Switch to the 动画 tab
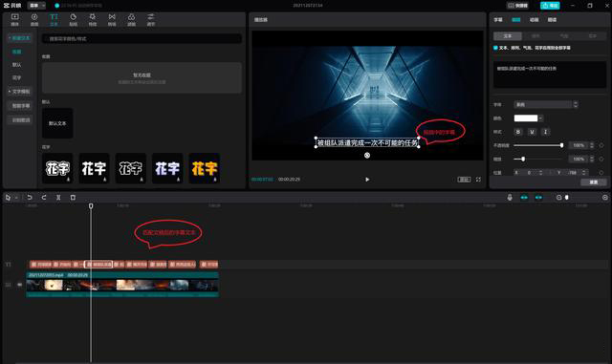The width and height of the screenshot is (612, 364). pyautogui.click(x=534, y=19)
